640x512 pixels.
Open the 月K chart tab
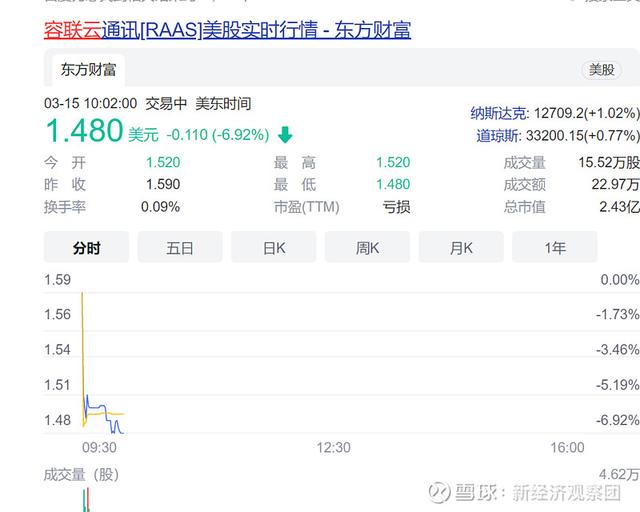point(461,247)
